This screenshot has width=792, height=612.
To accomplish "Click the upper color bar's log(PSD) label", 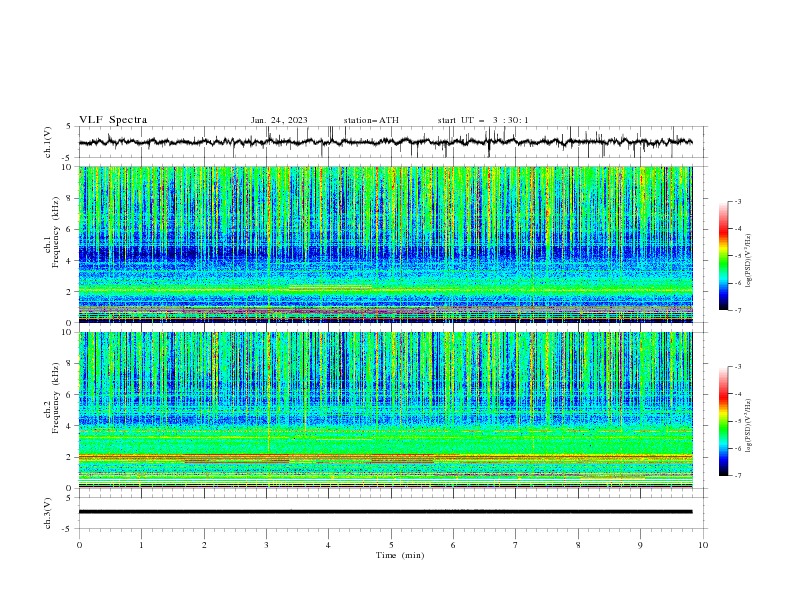I will (x=748, y=261).
